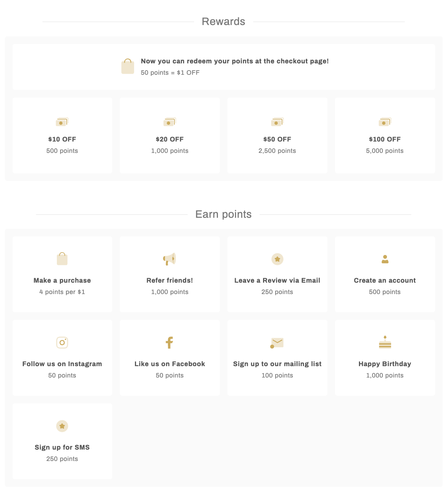Click the shopping bag icon in checkout banner

(x=128, y=66)
